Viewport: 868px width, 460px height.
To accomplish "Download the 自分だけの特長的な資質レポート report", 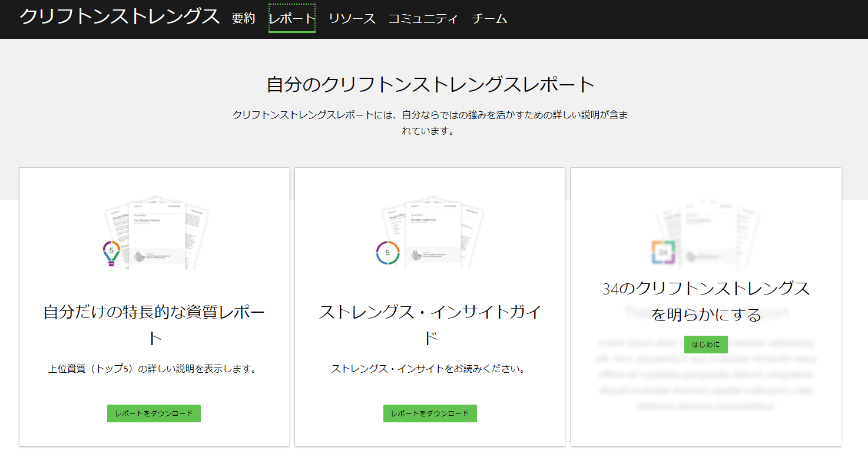I will [x=154, y=413].
